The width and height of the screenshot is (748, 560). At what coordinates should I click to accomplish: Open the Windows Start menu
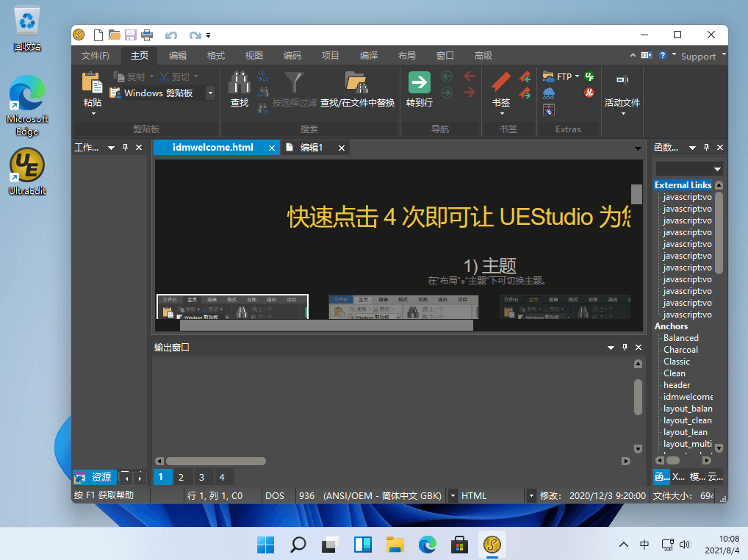pyautogui.click(x=266, y=545)
